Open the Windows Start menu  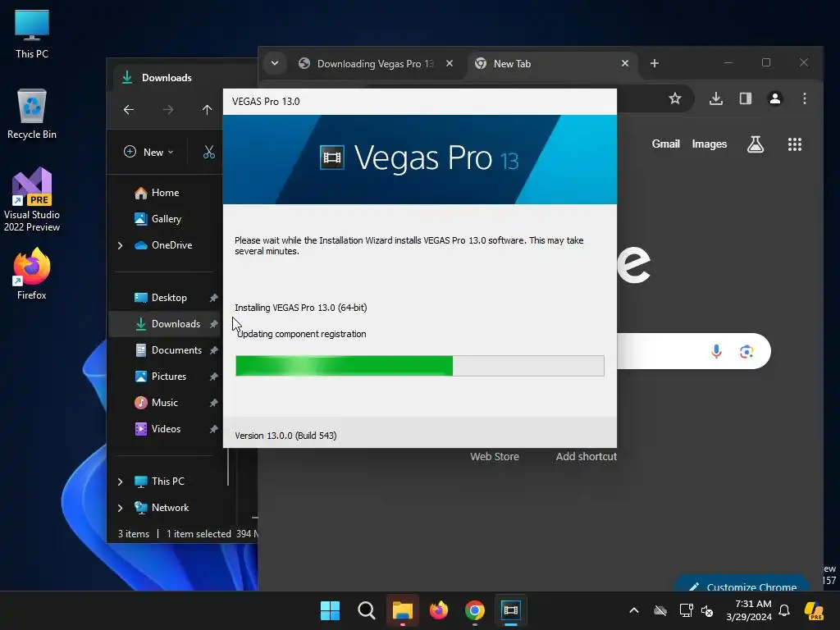coord(330,610)
